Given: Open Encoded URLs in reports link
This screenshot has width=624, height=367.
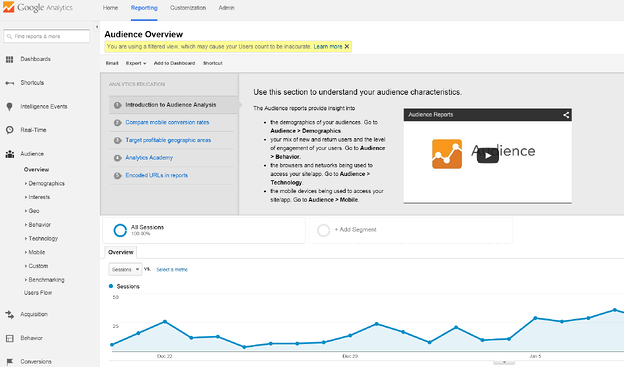Looking at the screenshot, I should [156, 176].
